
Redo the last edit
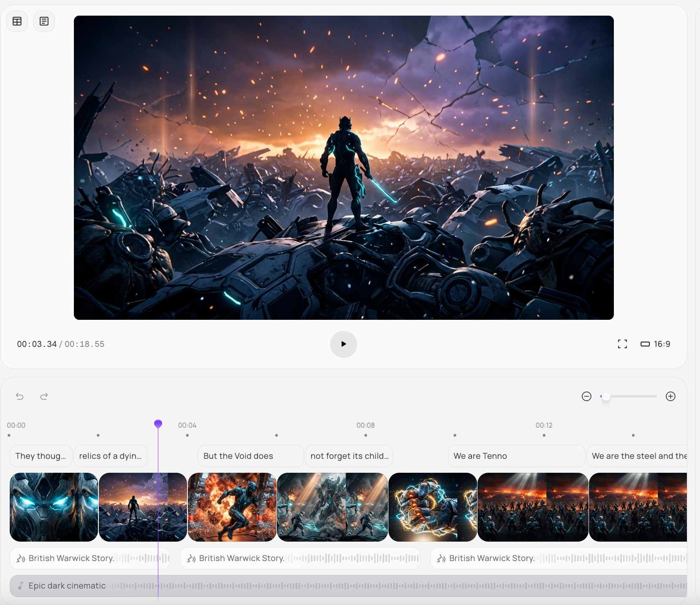[x=44, y=396]
